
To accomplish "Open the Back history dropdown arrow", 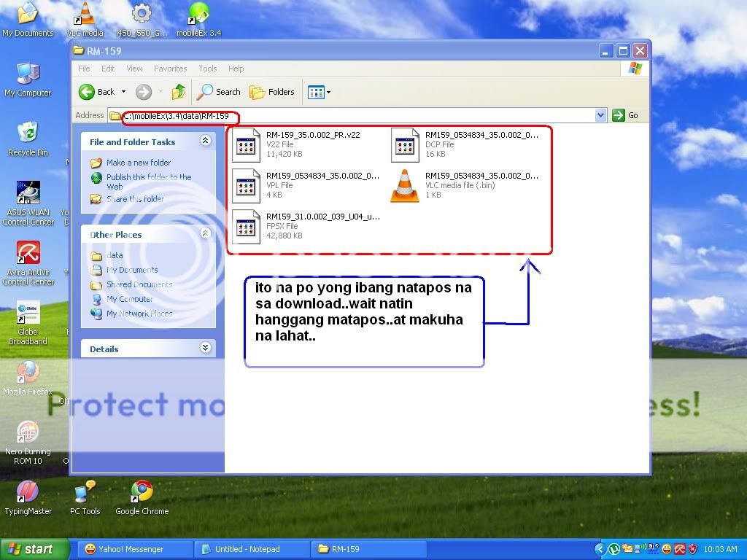I will (x=123, y=92).
